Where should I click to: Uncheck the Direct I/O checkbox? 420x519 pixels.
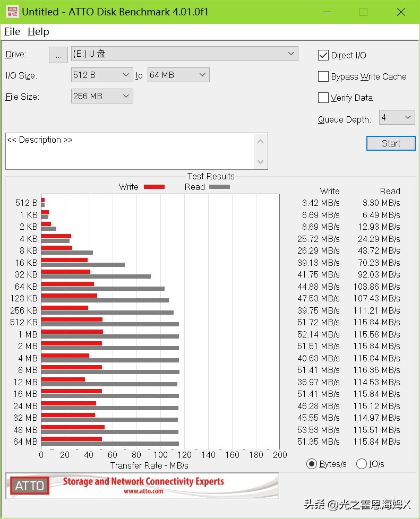coord(323,55)
